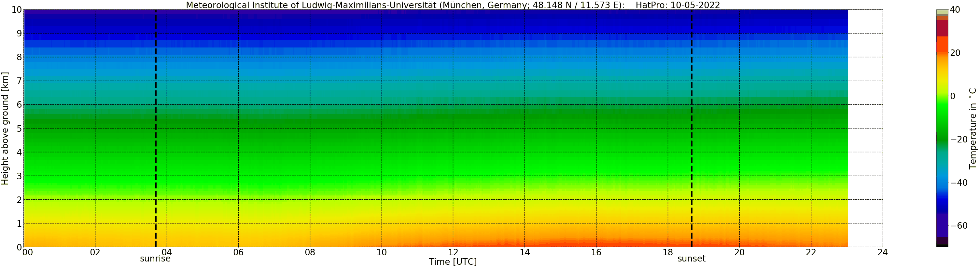Click the white no-data area after 23 UTC

865,128
